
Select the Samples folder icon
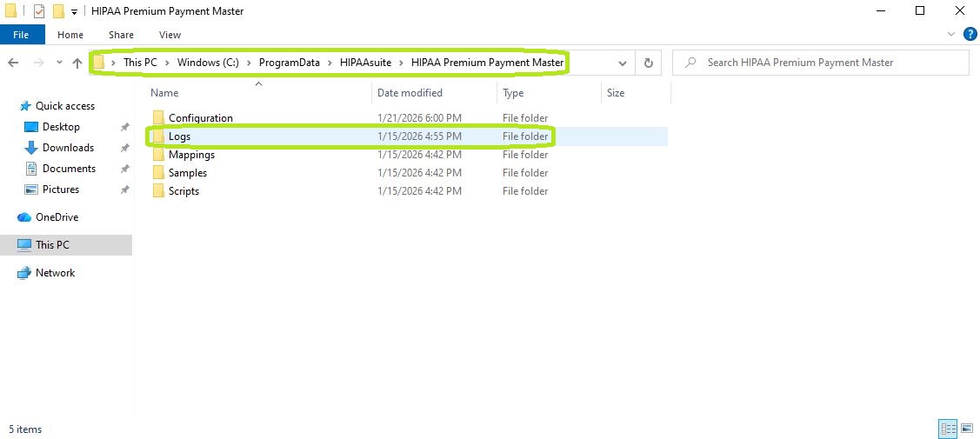click(x=158, y=172)
